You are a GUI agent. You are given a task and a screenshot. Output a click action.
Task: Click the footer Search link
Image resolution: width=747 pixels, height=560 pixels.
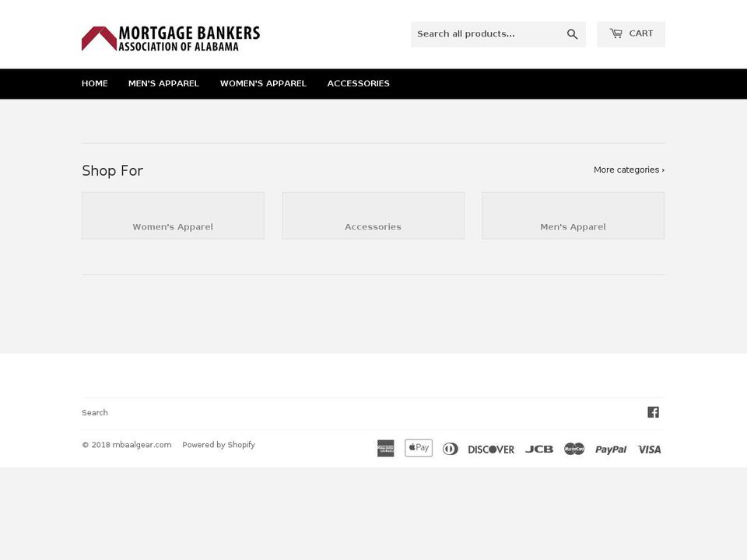(95, 412)
